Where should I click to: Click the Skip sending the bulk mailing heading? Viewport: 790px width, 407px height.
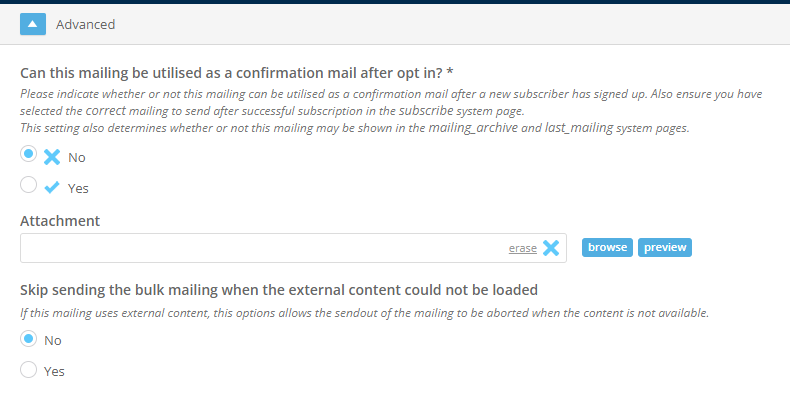pyautogui.click(x=279, y=290)
